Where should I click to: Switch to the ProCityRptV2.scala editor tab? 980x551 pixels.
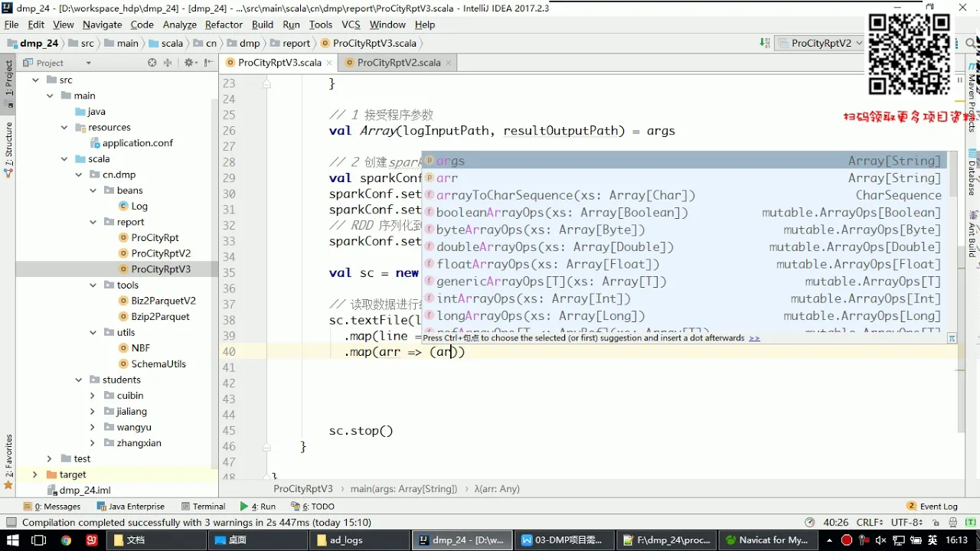[398, 63]
